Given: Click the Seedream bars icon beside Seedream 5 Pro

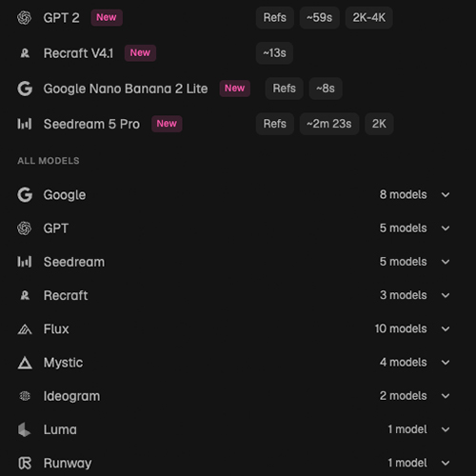Looking at the screenshot, I should [x=25, y=124].
